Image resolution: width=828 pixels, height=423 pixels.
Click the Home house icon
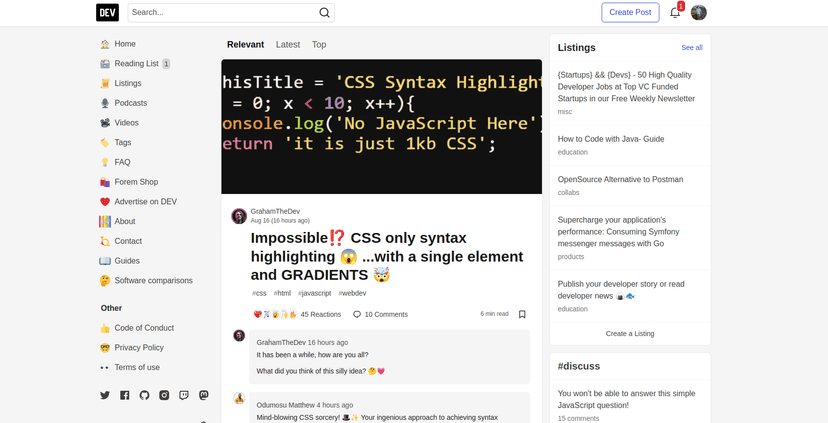tap(105, 44)
